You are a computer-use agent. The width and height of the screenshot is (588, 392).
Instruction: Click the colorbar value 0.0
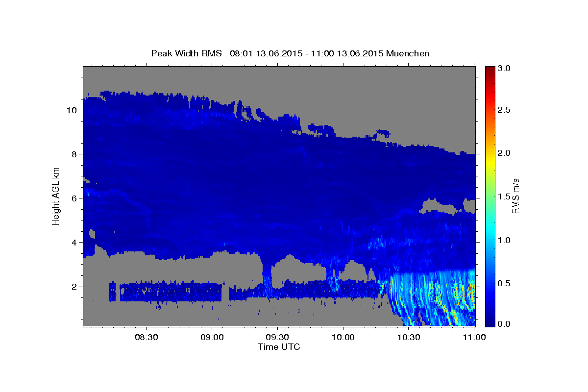pos(505,324)
